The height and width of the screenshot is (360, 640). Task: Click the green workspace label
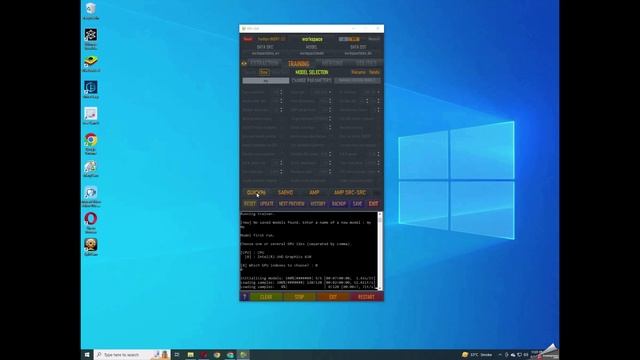coord(312,39)
